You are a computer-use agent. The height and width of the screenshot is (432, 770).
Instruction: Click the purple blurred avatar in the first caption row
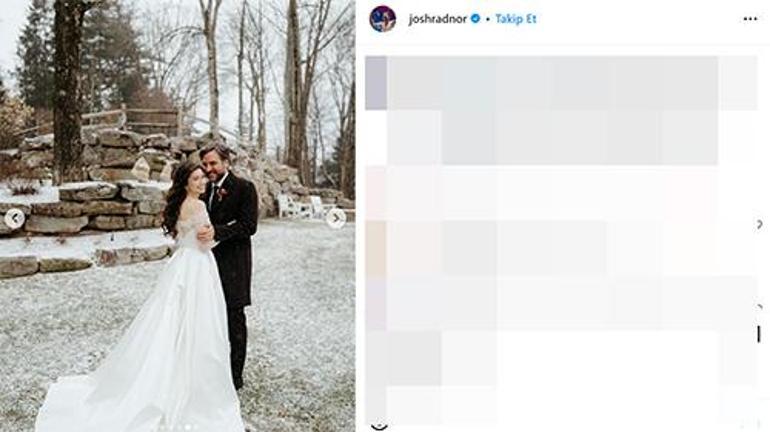pos(376,82)
